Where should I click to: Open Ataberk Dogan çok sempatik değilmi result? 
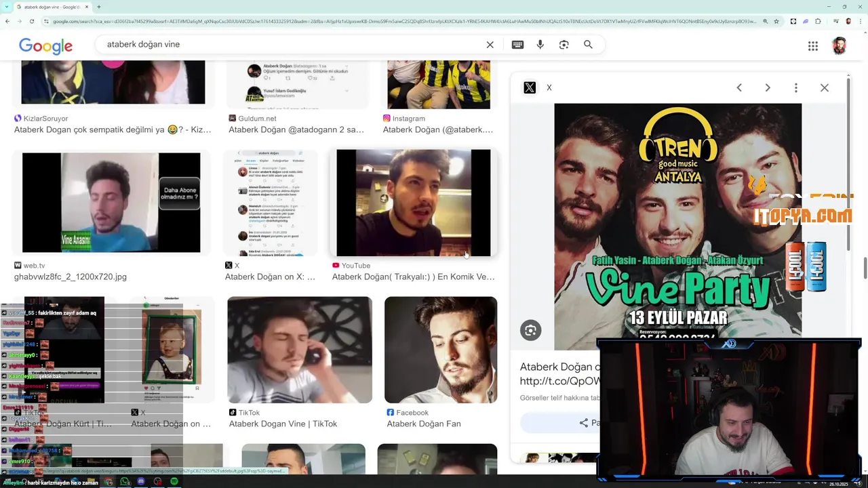click(113, 129)
